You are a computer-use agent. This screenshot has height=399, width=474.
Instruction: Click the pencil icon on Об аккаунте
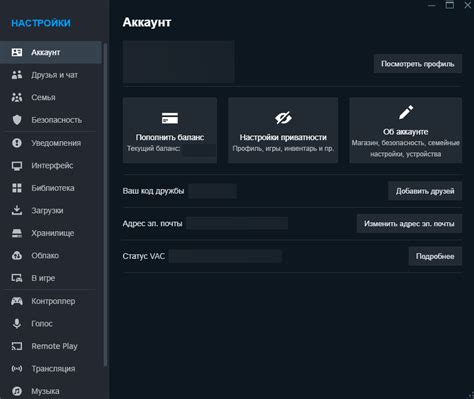(406, 112)
